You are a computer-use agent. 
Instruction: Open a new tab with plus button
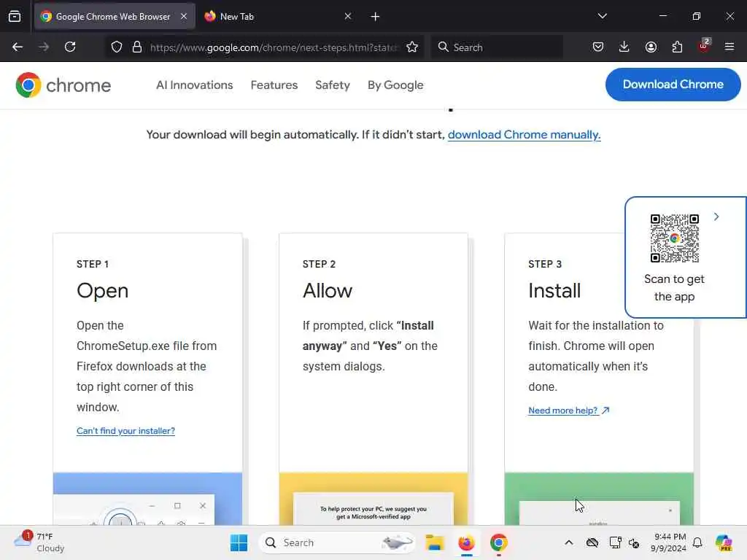[375, 17]
